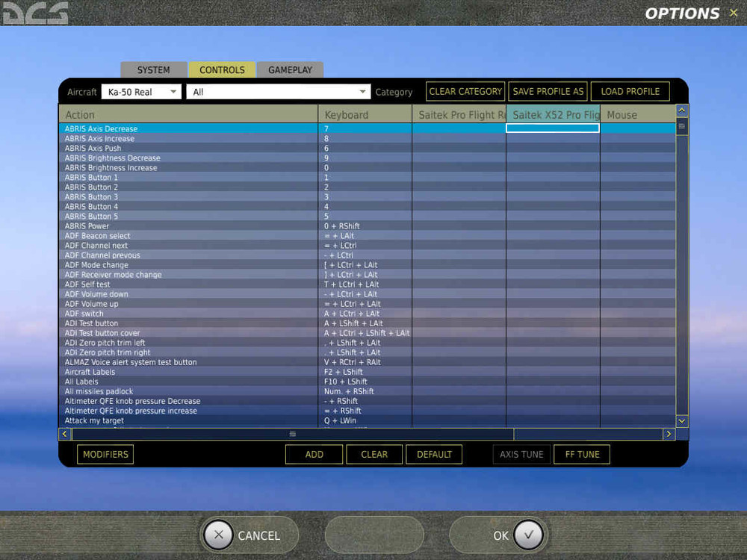This screenshot has width=747, height=560.
Task: Open the category dropdown showing All
Action: click(x=278, y=92)
